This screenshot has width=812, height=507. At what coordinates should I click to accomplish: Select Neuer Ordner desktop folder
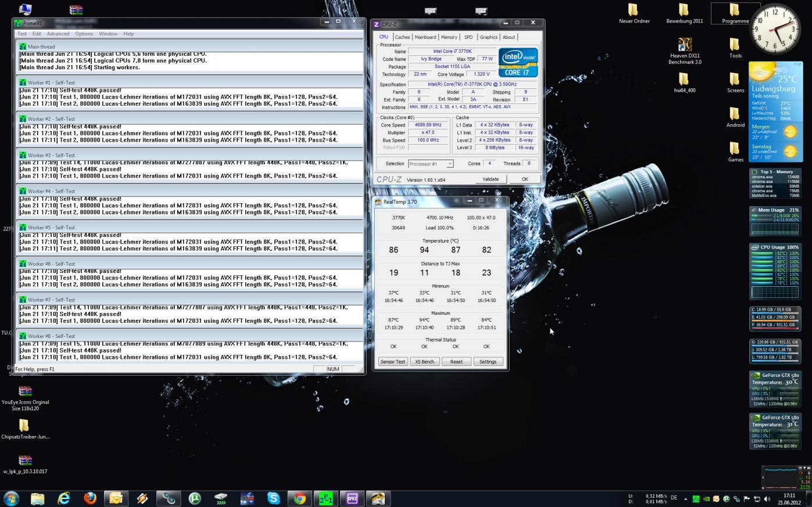pos(634,13)
